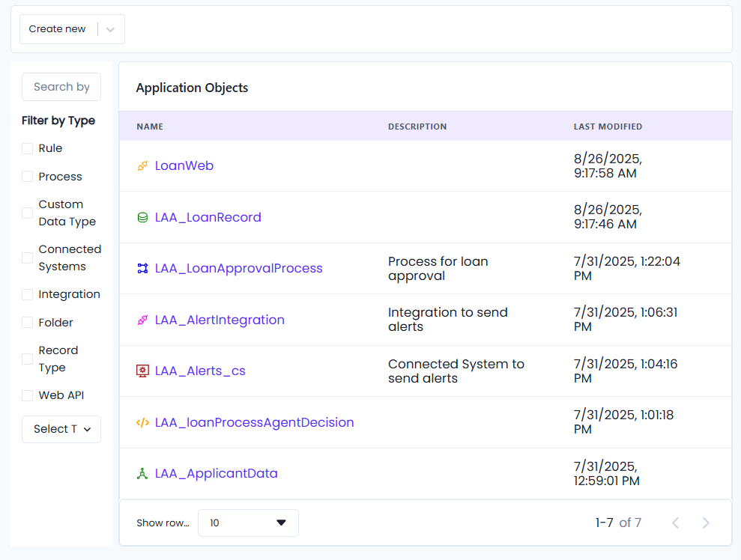Click the 'Integration to send alerts' description
Screen dimensions: 741x560
click(x=447, y=320)
